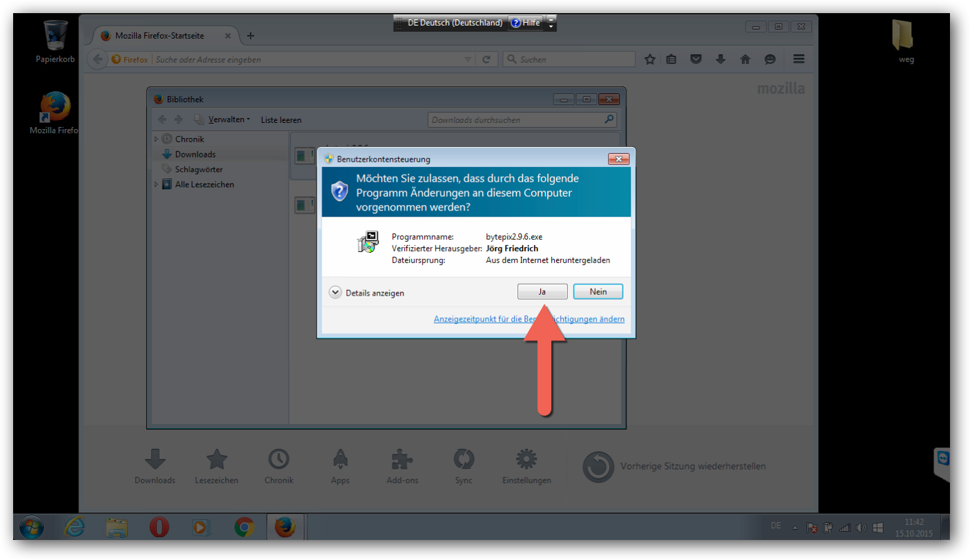The height and width of the screenshot is (560, 970).
Task: Open Windows Media Player from taskbar
Action: tap(200, 528)
